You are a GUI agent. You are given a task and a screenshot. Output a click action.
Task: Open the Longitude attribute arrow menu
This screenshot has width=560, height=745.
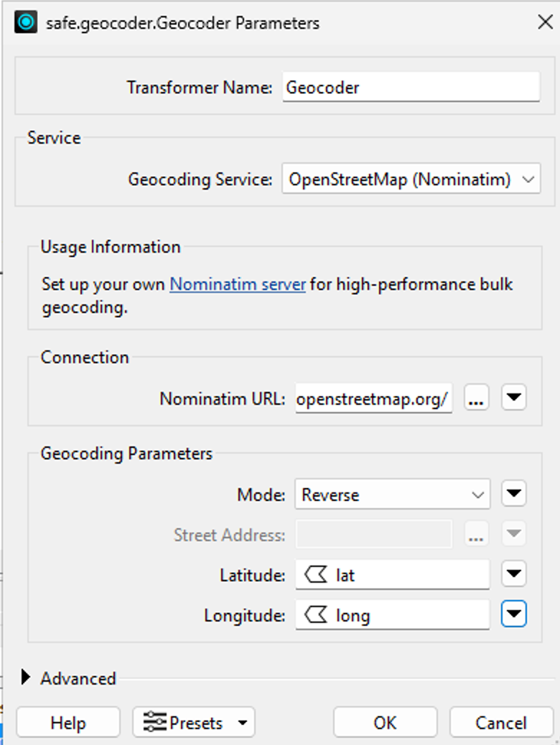[513, 614]
